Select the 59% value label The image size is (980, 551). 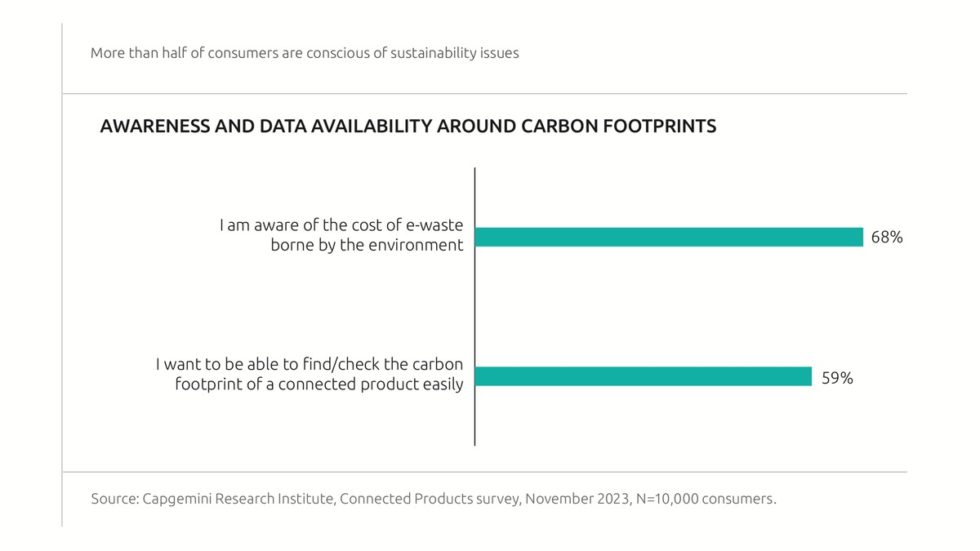[x=837, y=378]
